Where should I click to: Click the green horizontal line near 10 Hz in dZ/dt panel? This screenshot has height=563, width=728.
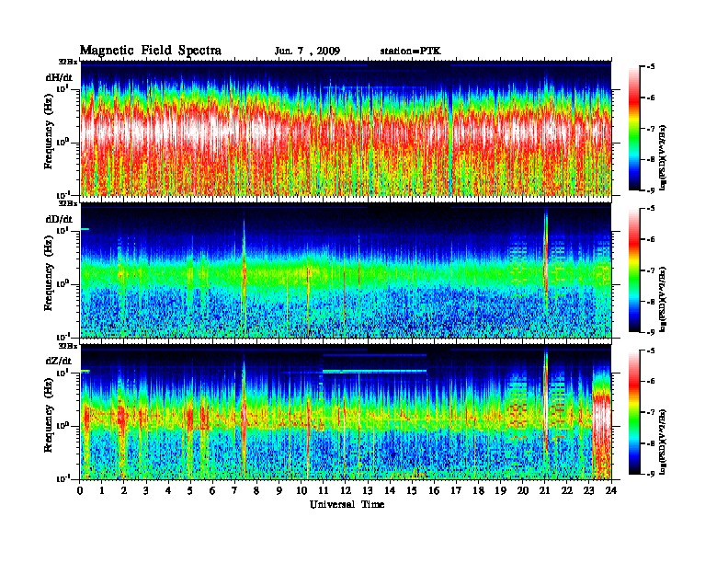[x=374, y=371]
